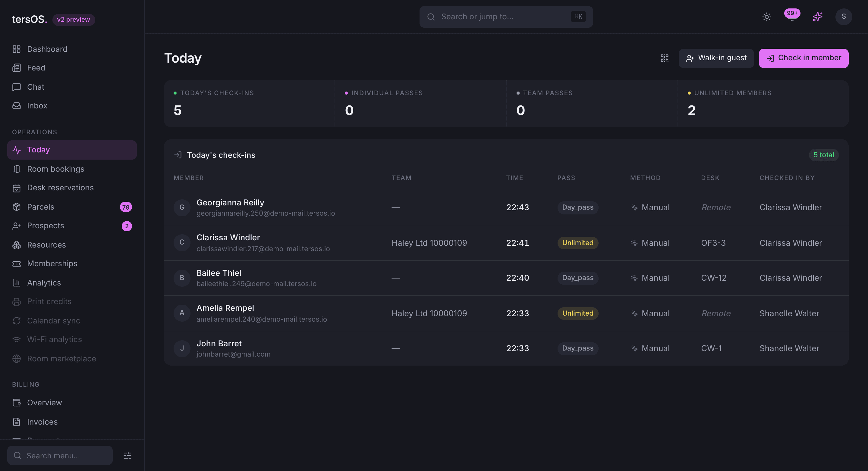Click the Analytics bar chart icon
Viewport: 868px width, 471px height.
pyautogui.click(x=17, y=283)
